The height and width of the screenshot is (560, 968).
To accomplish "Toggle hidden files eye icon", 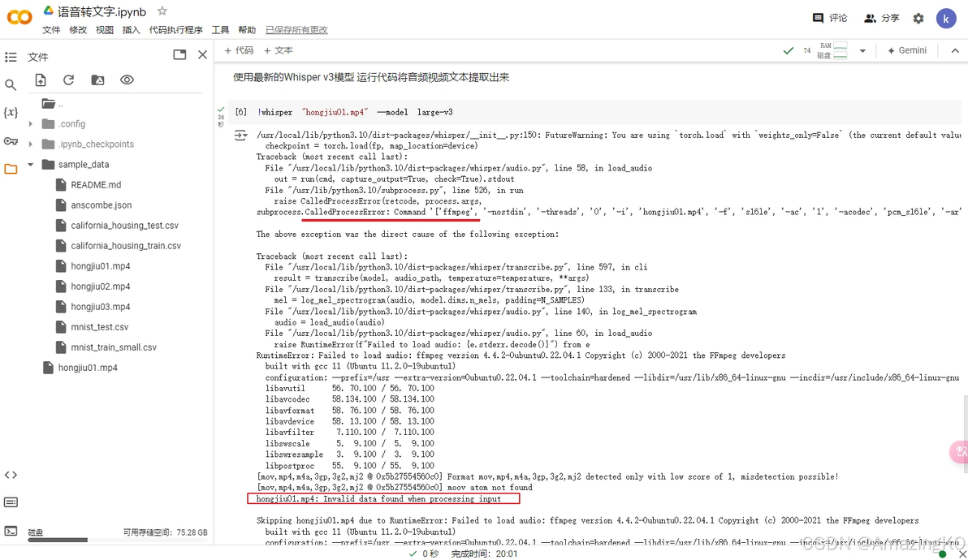I will point(127,80).
